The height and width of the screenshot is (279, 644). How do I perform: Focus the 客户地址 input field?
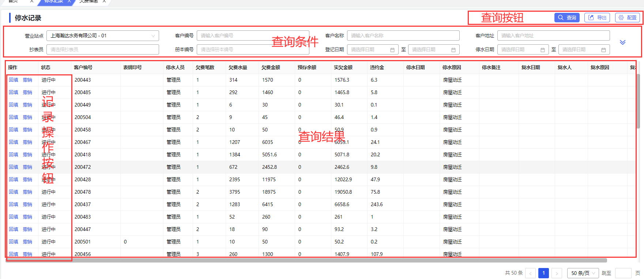click(554, 36)
